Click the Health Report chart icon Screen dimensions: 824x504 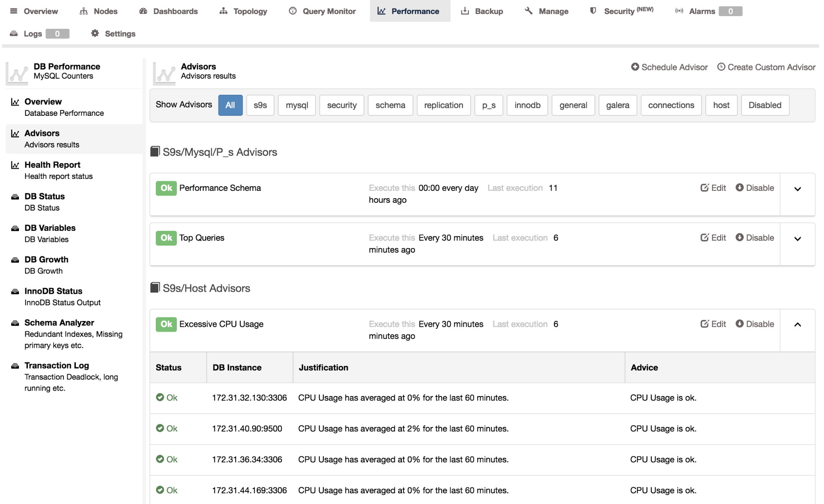(15, 165)
